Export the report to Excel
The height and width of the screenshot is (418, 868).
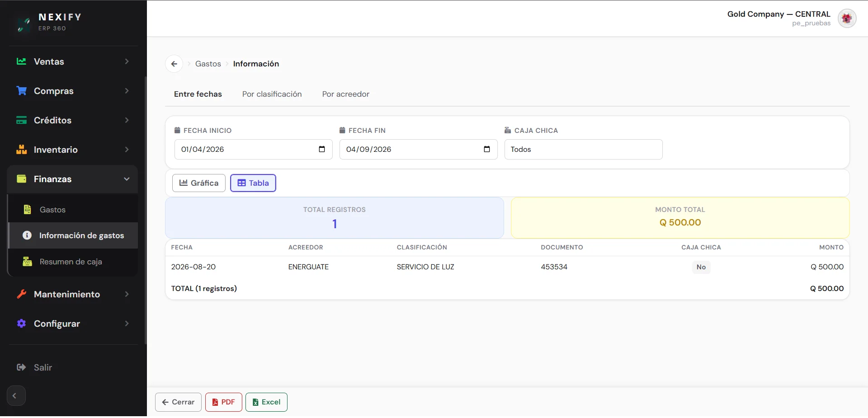click(266, 402)
